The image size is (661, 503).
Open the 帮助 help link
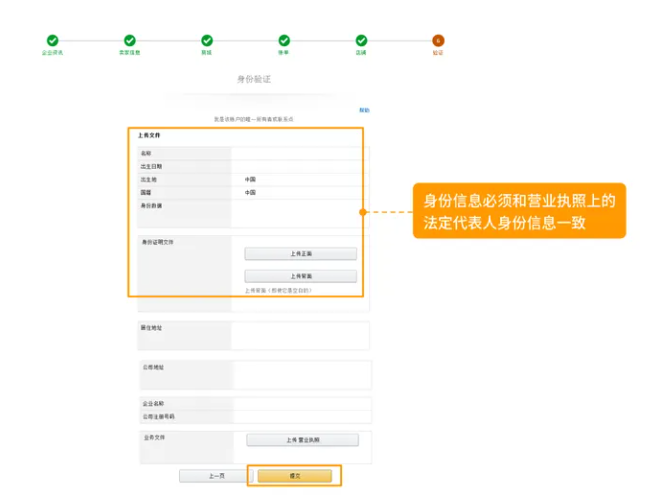coord(364,110)
